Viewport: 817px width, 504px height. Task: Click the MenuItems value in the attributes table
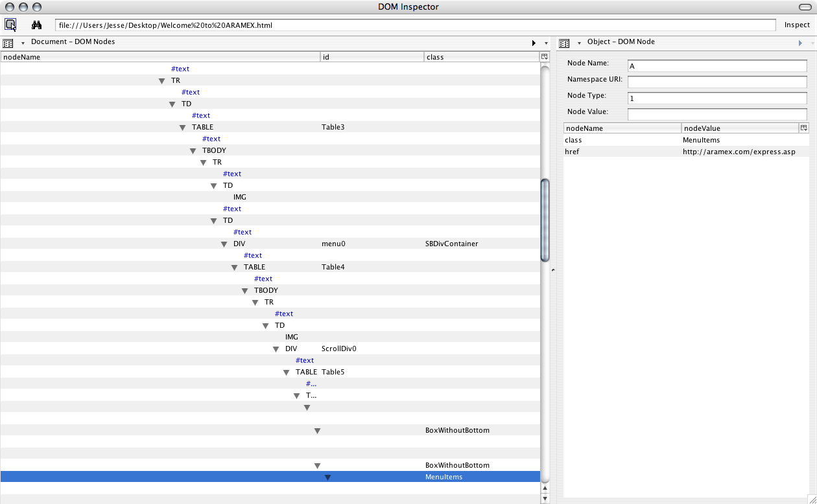702,140
